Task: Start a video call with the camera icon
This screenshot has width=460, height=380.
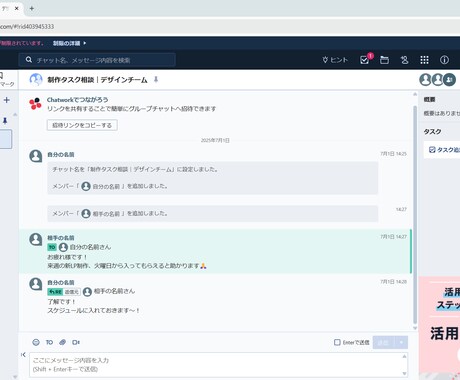Action: point(76,342)
